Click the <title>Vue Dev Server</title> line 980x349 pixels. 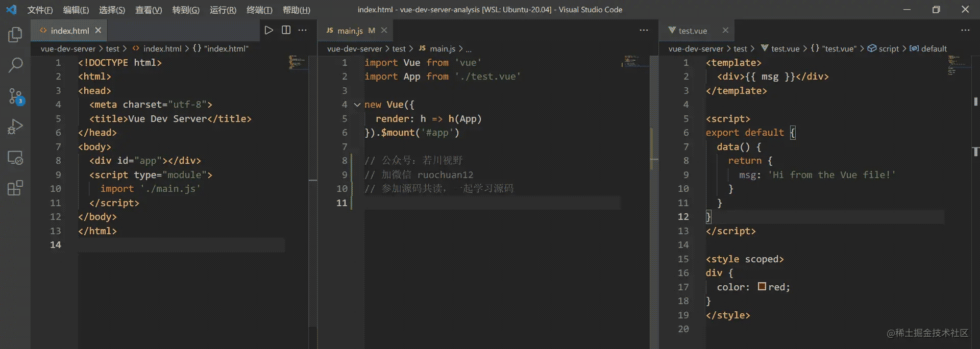pyautogui.click(x=170, y=119)
